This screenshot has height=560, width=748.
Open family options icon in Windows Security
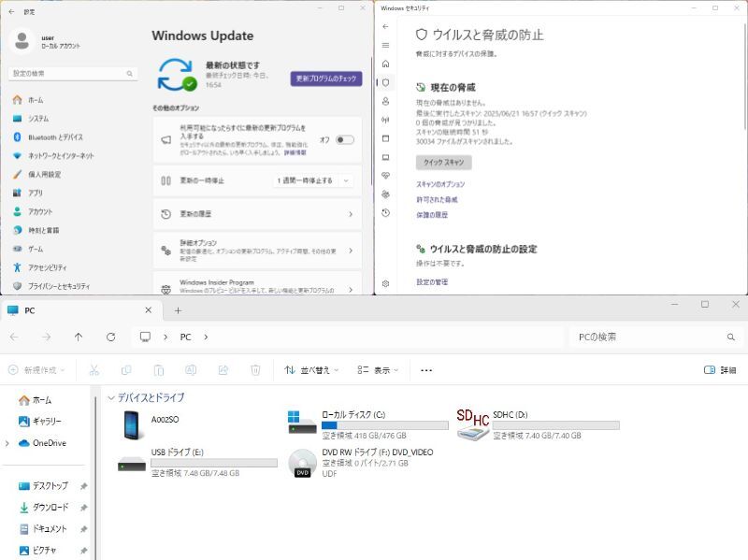click(385, 194)
